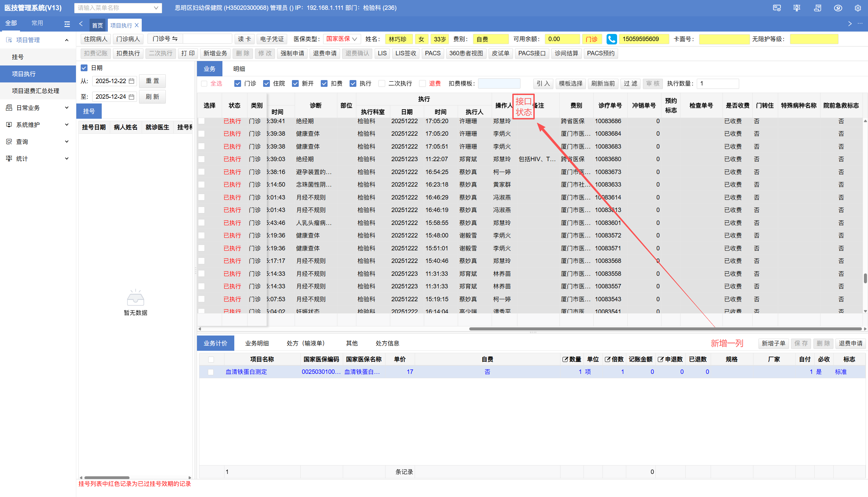Click the 扣费执行 button

coord(128,54)
